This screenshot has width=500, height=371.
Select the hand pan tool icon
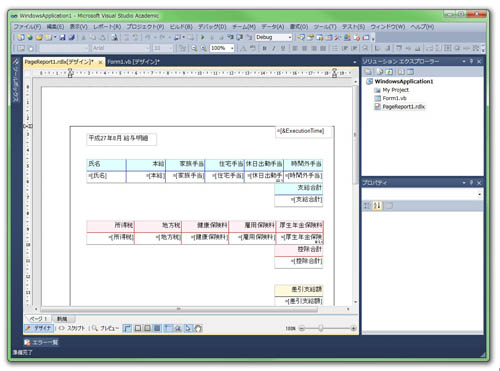(198, 329)
